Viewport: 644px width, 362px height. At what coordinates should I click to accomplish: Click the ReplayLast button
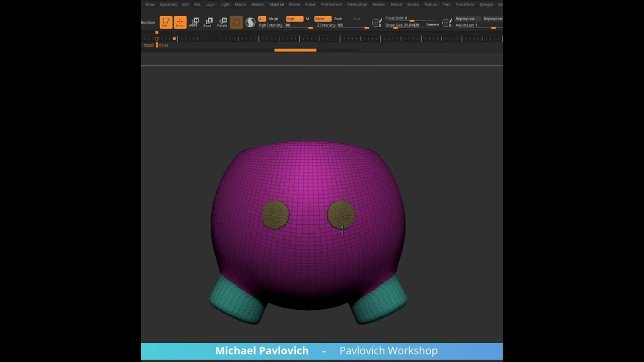[x=465, y=19]
